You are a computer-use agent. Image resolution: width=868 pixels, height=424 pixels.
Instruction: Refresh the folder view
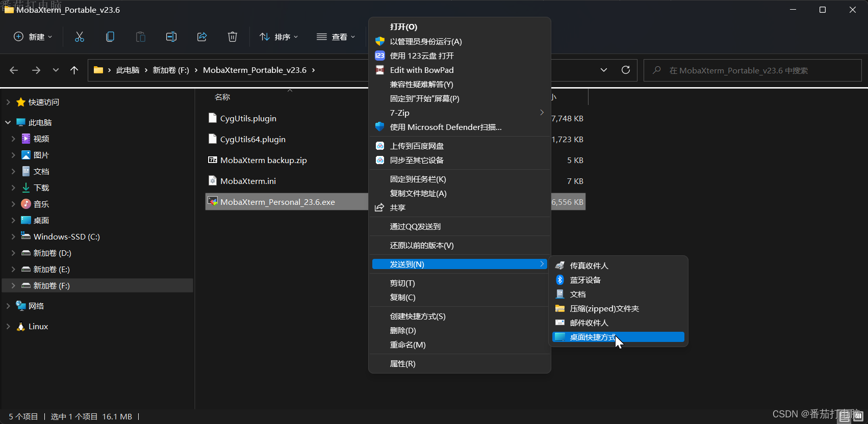(626, 70)
